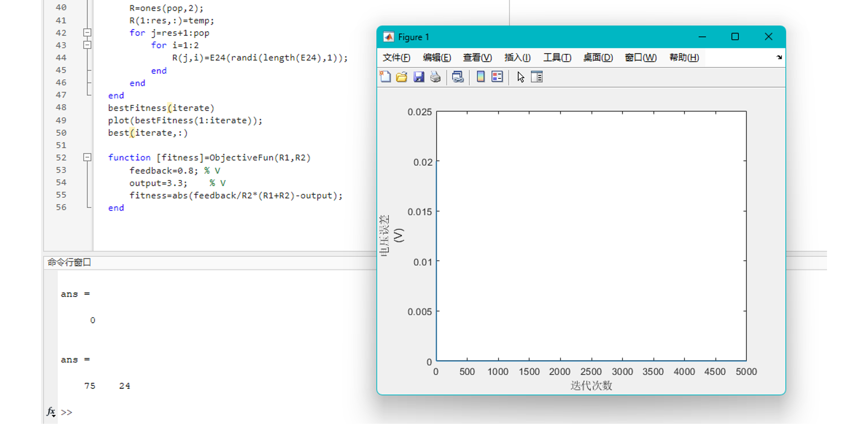Open the Property Inspector icon in the figure toolbar
Image resolution: width=868 pixels, height=424 pixels.
pos(537,77)
